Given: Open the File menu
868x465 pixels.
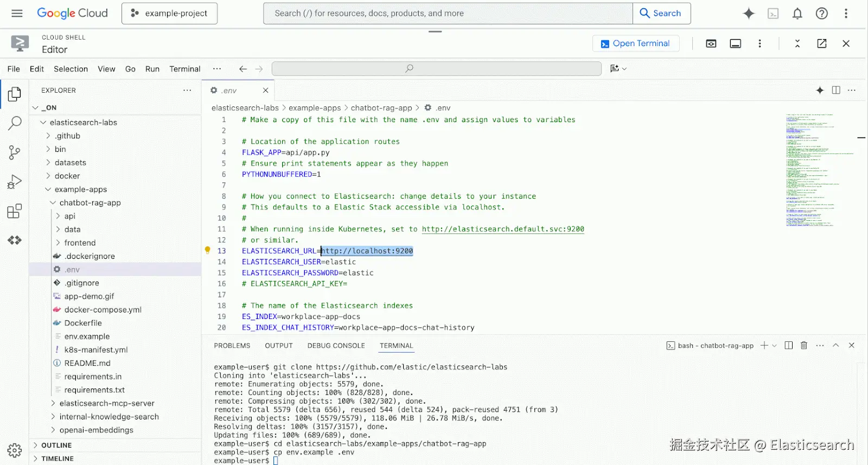Looking at the screenshot, I should [x=14, y=69].
